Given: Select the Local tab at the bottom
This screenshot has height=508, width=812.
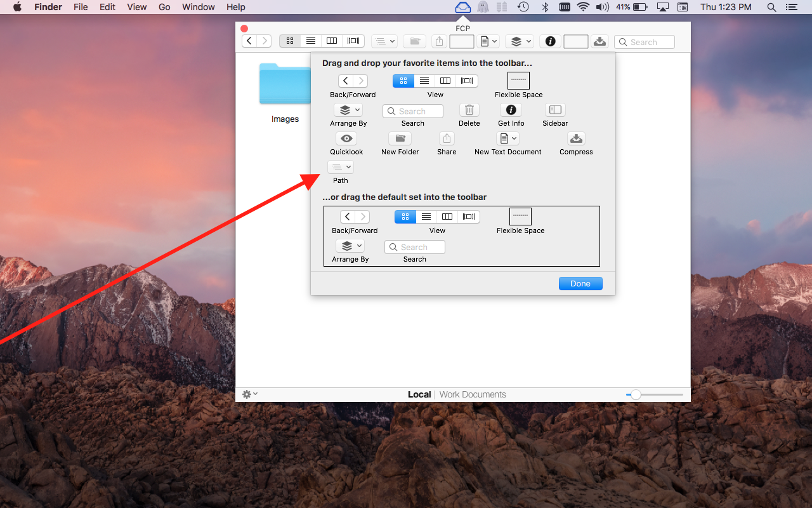Looking at the screenshot, I should pos(419,394).
